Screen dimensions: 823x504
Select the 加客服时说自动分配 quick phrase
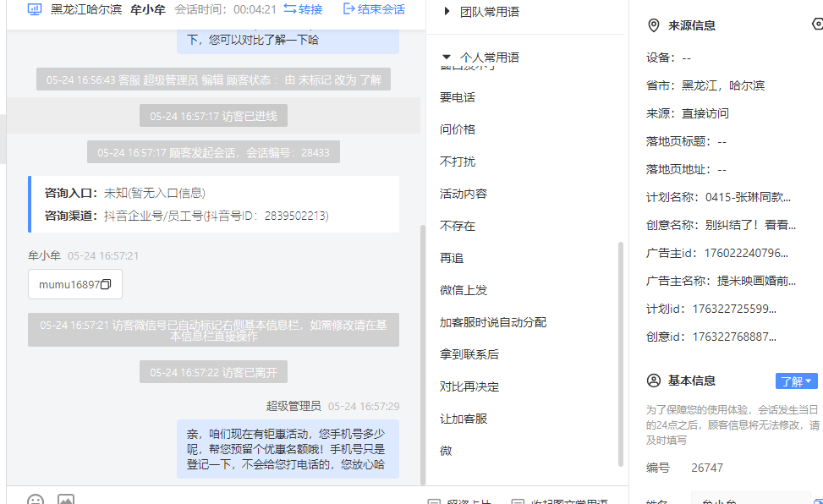[x=493, y=322]
